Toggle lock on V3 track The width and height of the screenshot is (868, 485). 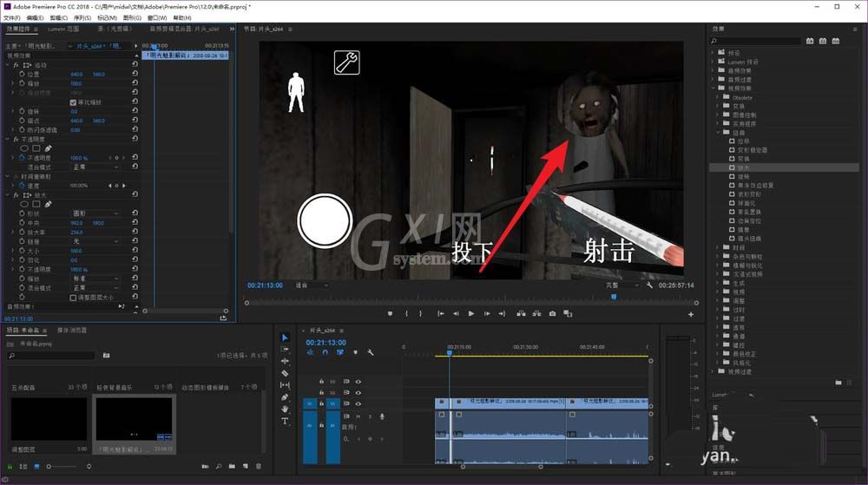pyautogui.click(x=321, y=382)
